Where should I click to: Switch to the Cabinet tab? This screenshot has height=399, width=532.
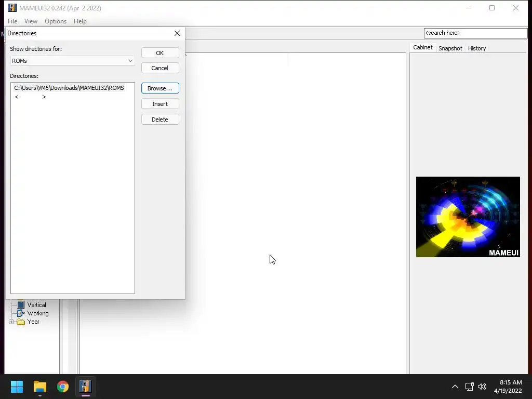click(x=423, y=47)
